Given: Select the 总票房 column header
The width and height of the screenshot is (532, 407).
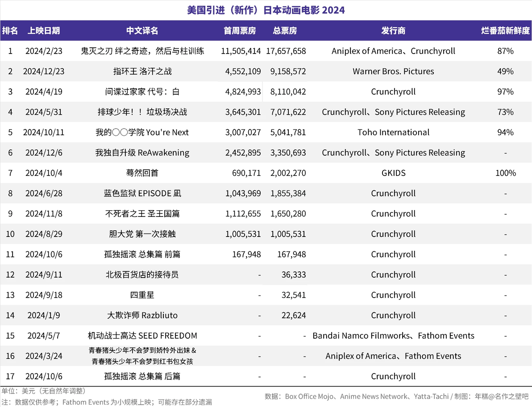Looking at the screenshot, I should coord(285,30).
